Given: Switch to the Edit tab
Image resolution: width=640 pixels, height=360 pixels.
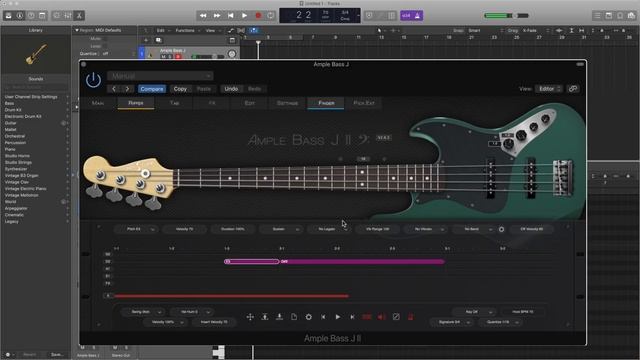Looking at the screenshot, I should 249,103.
